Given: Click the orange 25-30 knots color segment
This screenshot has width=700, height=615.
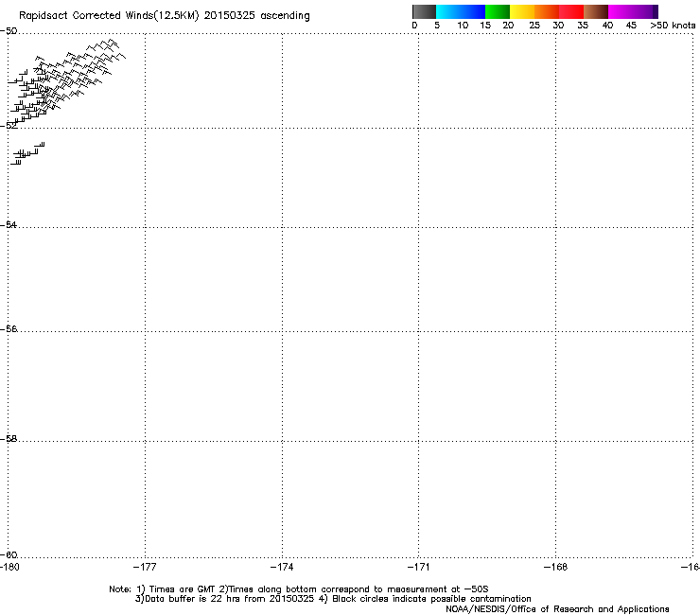Looking at the screenshot, I should click(547, 11).
